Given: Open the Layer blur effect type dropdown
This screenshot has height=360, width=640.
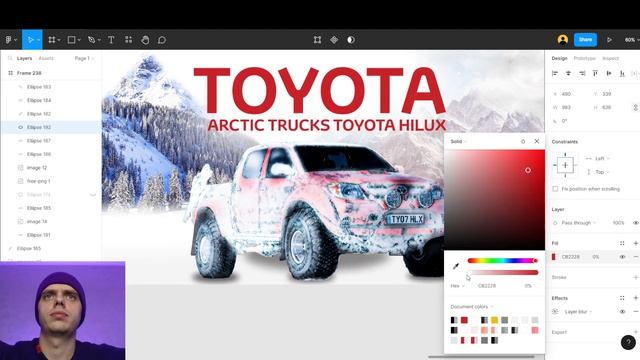Looking at the screenshot, I should [x=578, y=311].
